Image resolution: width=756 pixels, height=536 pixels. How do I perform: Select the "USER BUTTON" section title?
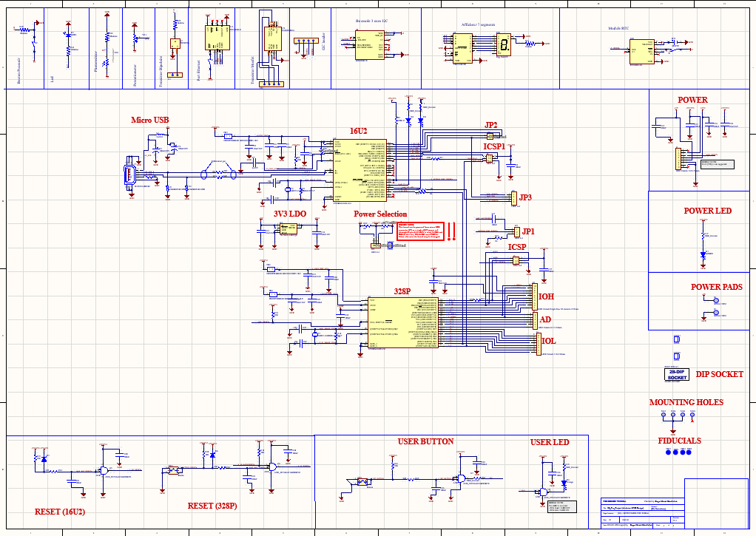pyautogui.click(x=425, y=441)
